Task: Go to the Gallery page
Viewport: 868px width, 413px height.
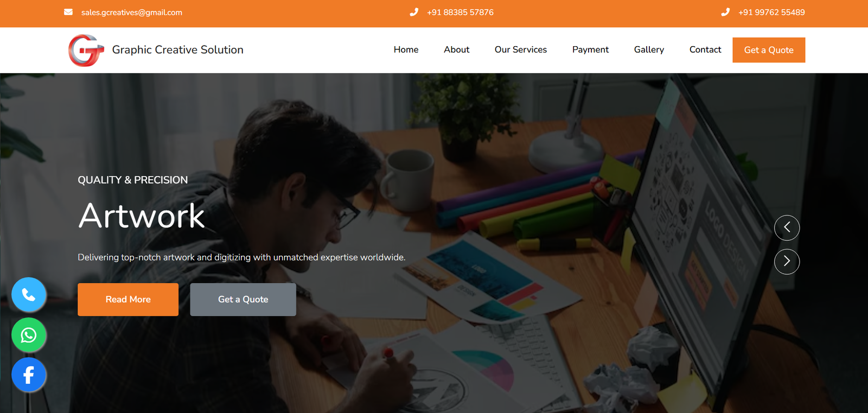Action: (x=649, y=49)
